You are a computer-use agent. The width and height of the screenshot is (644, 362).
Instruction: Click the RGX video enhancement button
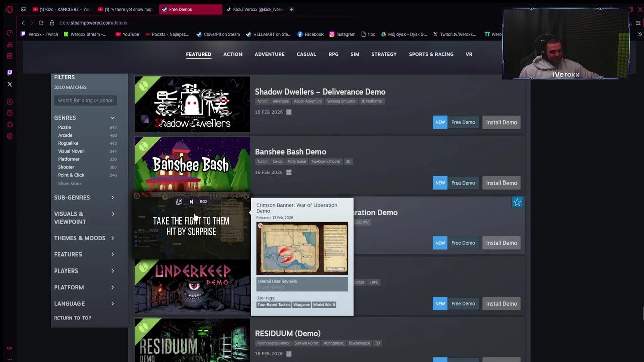tap(203, 202)
